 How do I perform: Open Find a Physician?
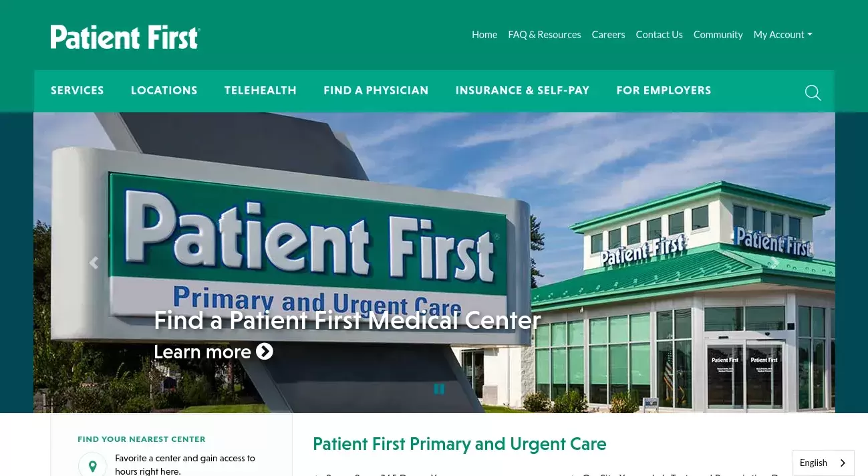[376, 90]
